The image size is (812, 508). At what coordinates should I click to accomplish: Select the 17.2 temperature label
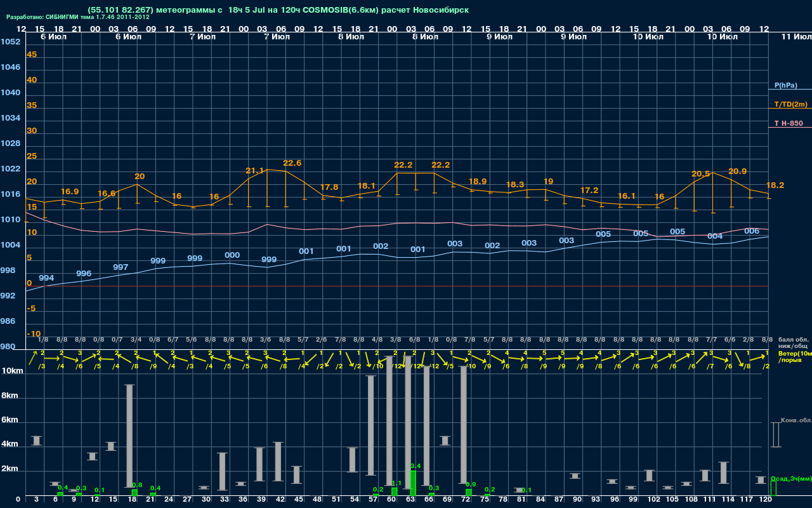tap(589, 190)
